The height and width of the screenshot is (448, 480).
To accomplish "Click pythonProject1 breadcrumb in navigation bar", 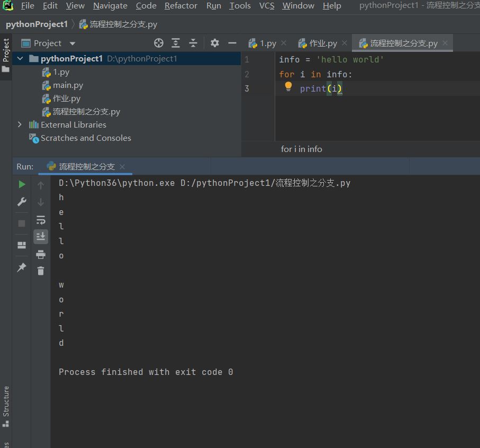I will point(37,24).
